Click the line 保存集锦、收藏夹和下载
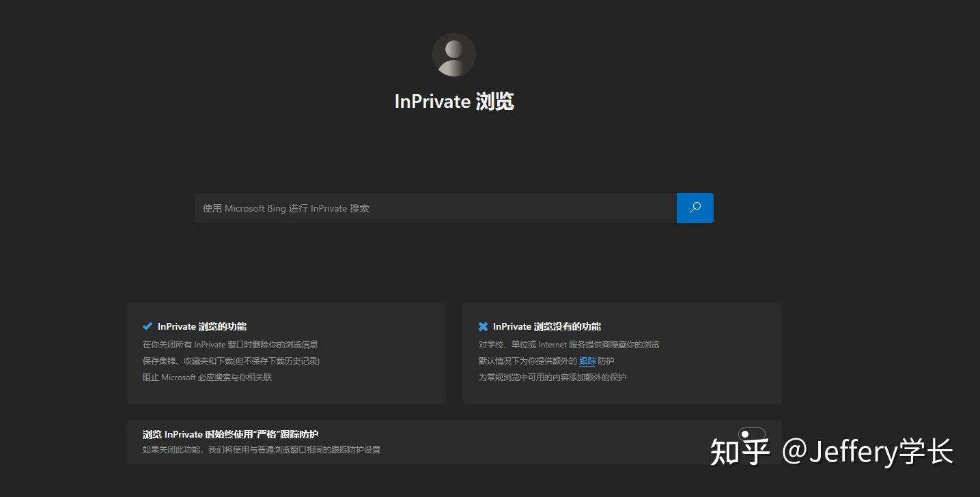The width and height of the screenshot is (980, 497). (231, 361)
